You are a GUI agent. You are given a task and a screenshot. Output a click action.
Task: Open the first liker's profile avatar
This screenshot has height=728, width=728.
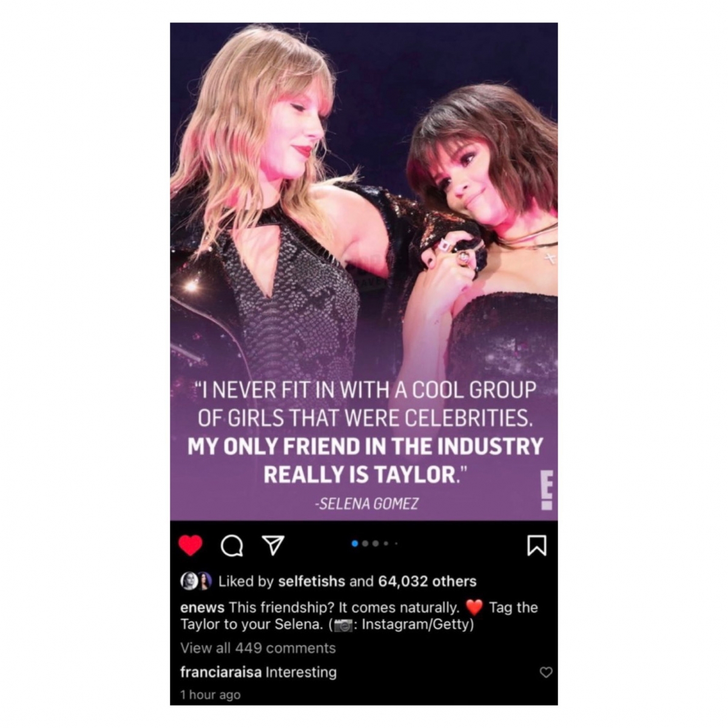(x=189, y=581)
